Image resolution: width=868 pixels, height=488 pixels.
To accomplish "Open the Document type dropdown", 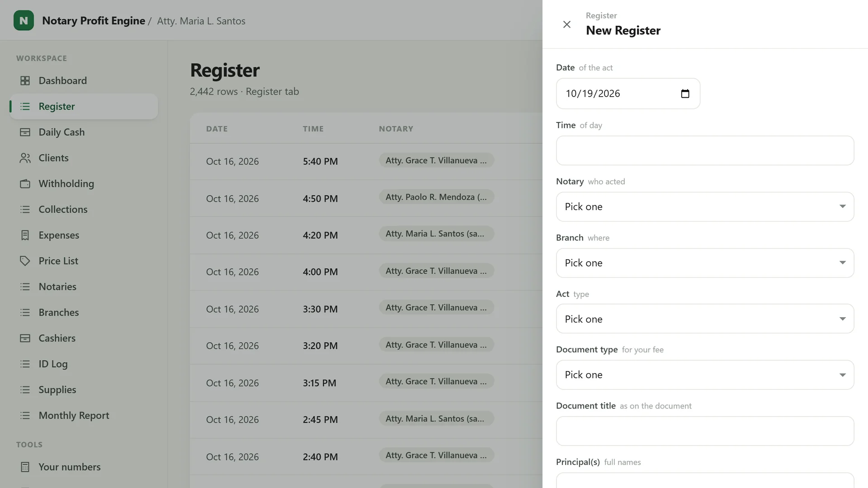I will (705, 375).
